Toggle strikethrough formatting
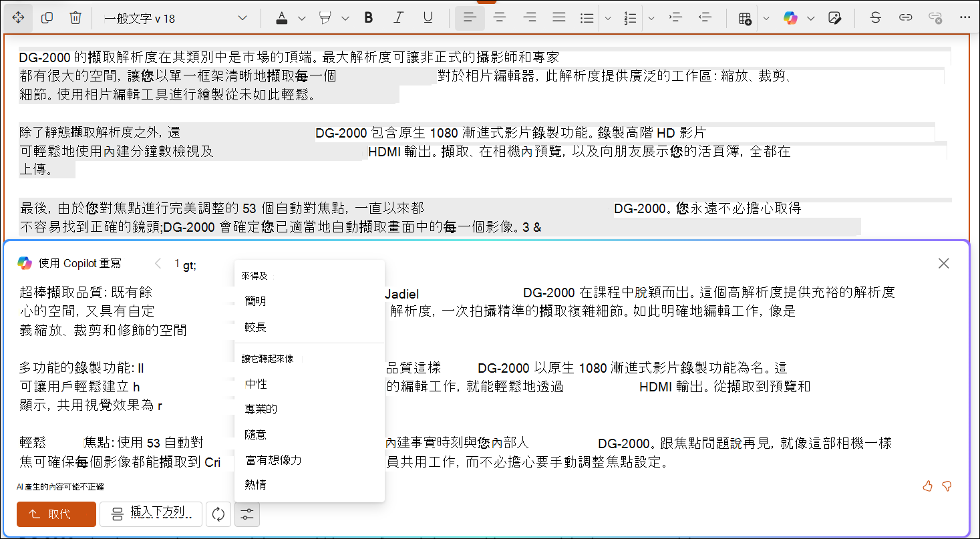Screen dimensions: 980x539 (x=876, y=18)
